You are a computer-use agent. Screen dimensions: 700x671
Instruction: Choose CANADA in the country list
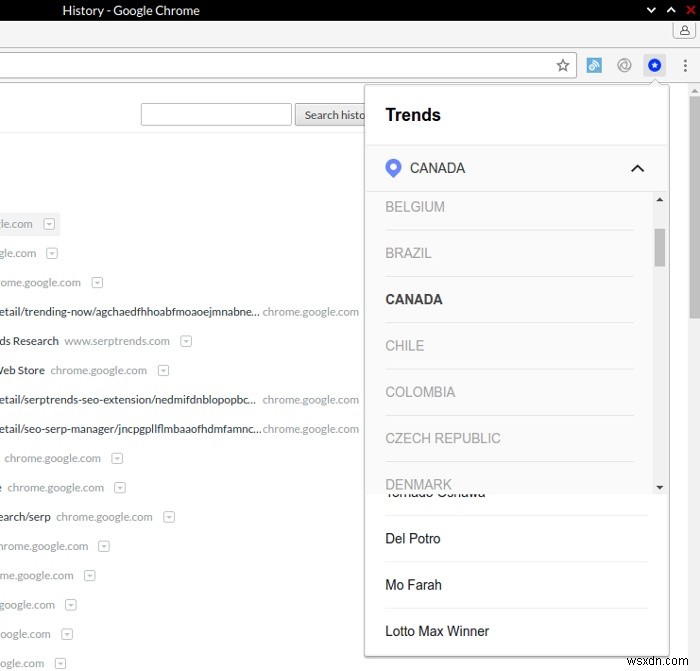[509, 300]
